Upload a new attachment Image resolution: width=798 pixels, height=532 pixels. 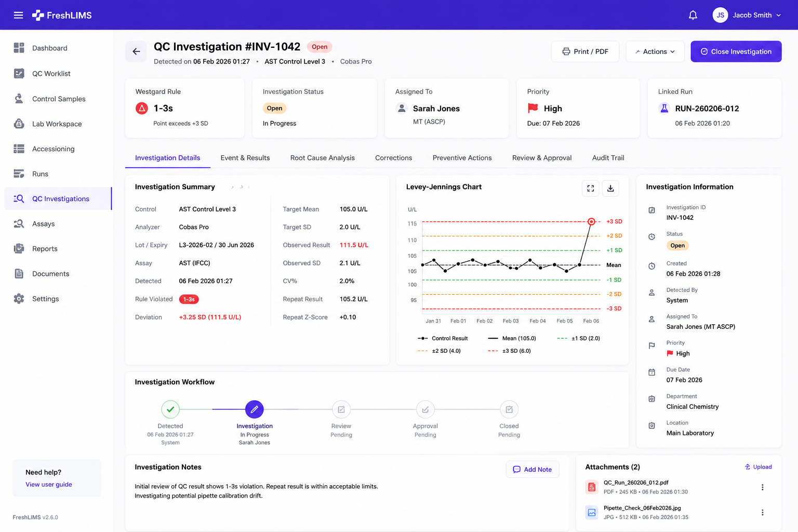759,467
